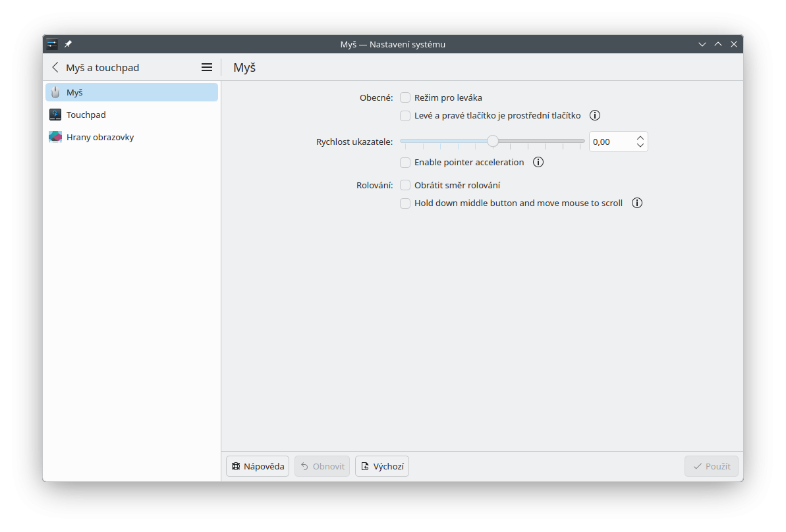Show info for middle button emulation option
The width and height of the screenshot is (786, 532).
595,116
